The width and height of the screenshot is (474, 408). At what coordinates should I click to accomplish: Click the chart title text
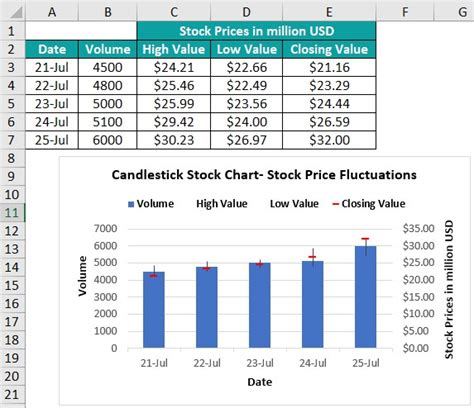(x=264, y=175)
